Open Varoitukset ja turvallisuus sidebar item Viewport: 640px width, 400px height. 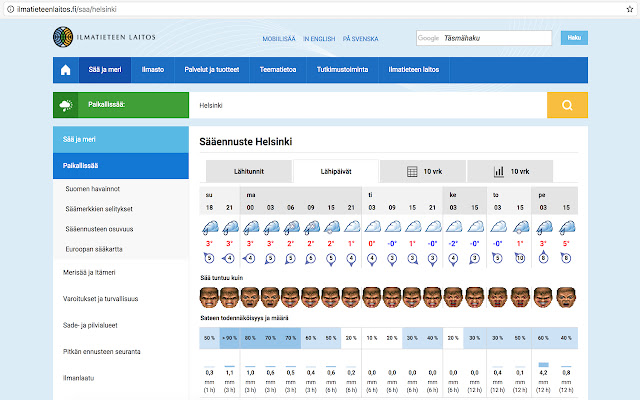100,299
